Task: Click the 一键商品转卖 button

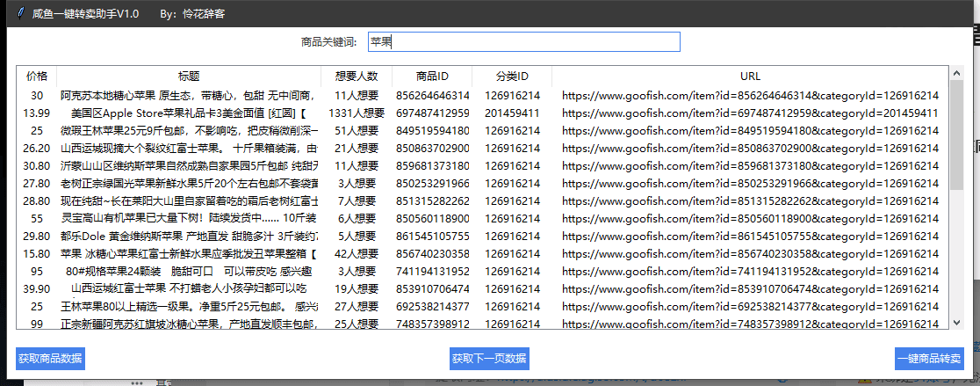Action: (x=929, y=359)
